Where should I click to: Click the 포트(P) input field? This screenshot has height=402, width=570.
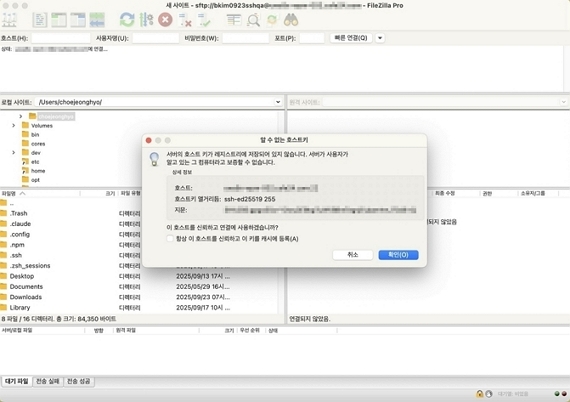click(312, 38)
